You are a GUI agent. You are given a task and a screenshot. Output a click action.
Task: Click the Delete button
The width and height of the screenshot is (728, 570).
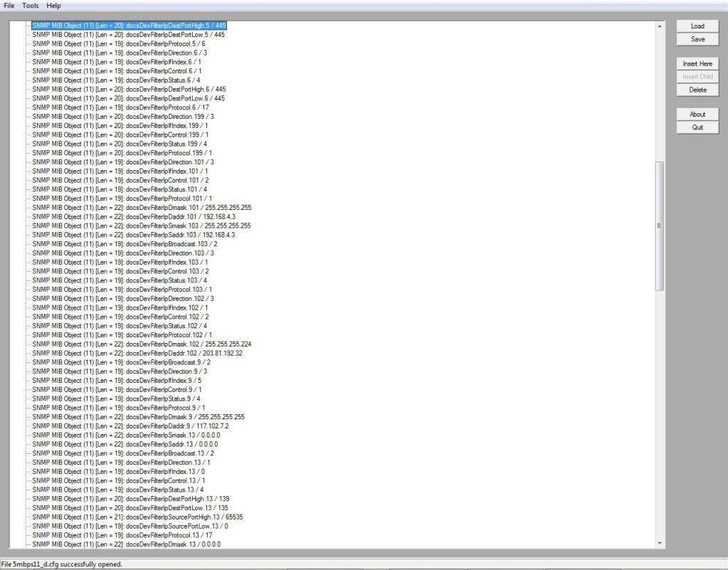[x=697, y=90]
